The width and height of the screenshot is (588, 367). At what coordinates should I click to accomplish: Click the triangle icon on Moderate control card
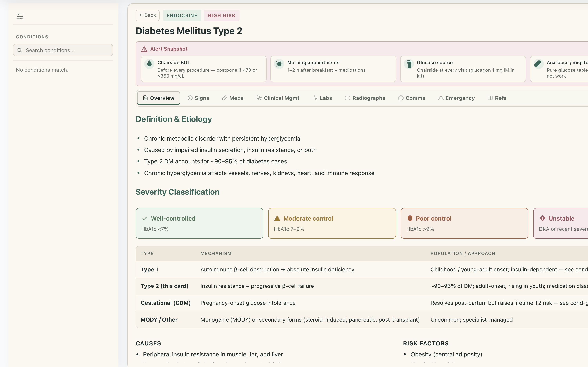277,218
